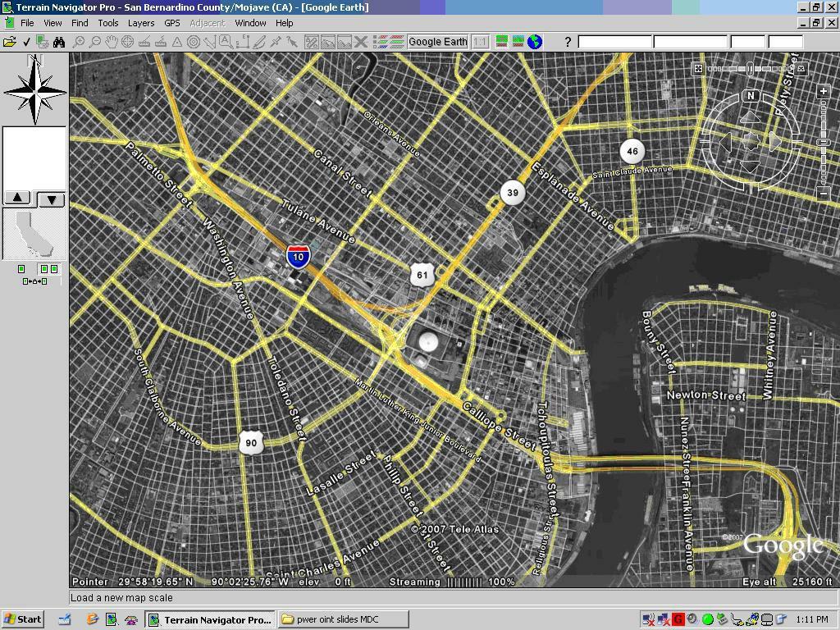Screen dimensions: 840x630
Task: Click the open folder icon in toolbar
Action: (x=9, y=42)
